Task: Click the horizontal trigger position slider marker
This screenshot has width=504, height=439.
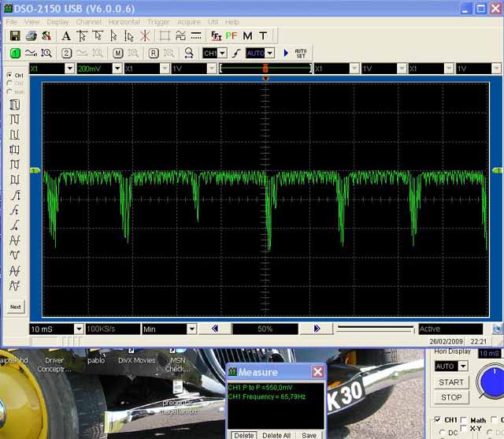Action: point(265,69)
